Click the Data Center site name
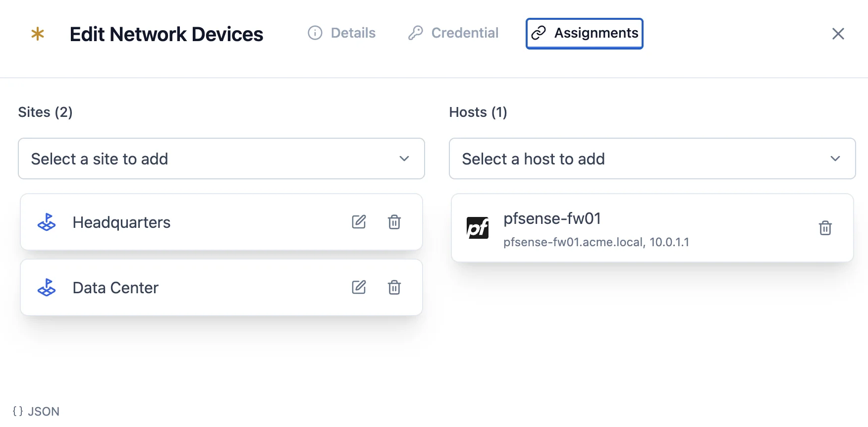 (115, 288)
